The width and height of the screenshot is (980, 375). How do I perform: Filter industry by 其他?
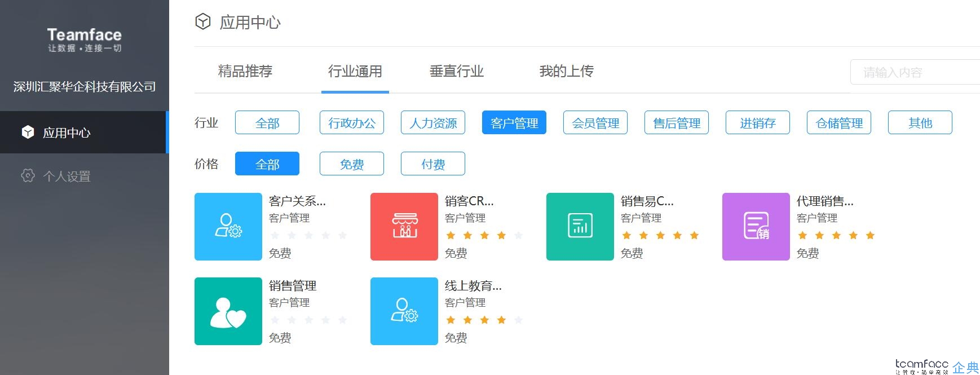tap(920, 122)
